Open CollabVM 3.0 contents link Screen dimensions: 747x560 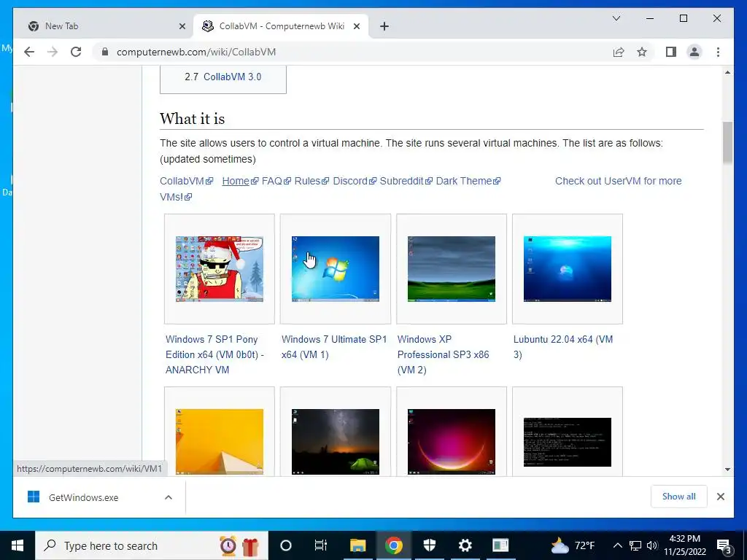[232, 77]
